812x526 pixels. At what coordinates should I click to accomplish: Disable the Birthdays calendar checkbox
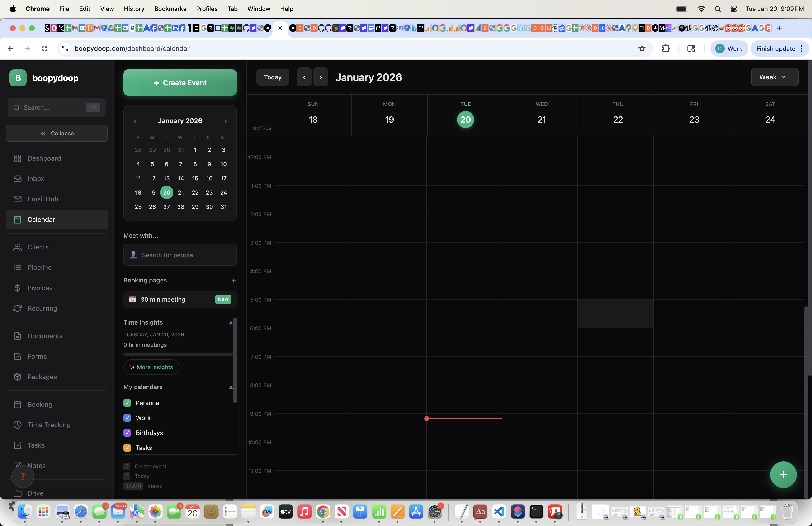(x=127, y=433)
